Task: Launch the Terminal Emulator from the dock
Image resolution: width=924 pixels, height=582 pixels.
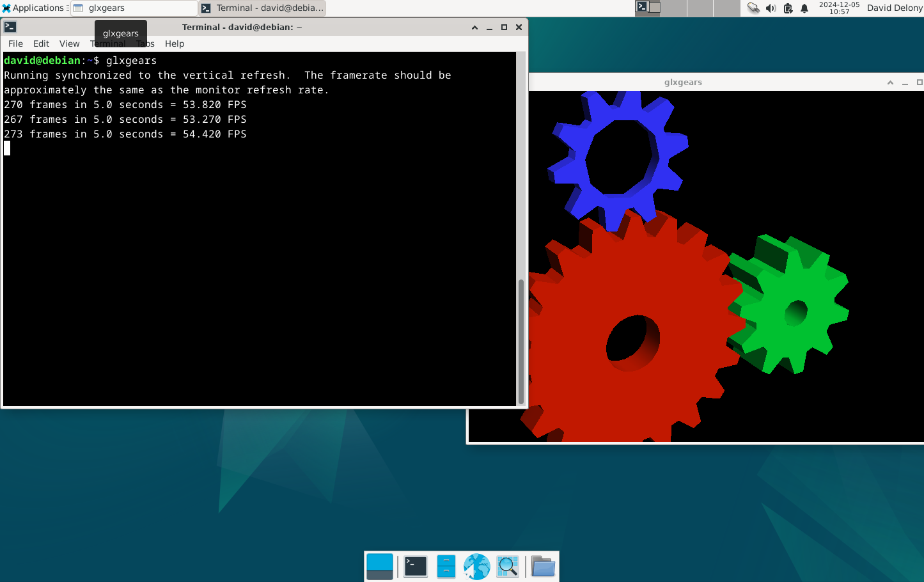Action: pos(416,567)
